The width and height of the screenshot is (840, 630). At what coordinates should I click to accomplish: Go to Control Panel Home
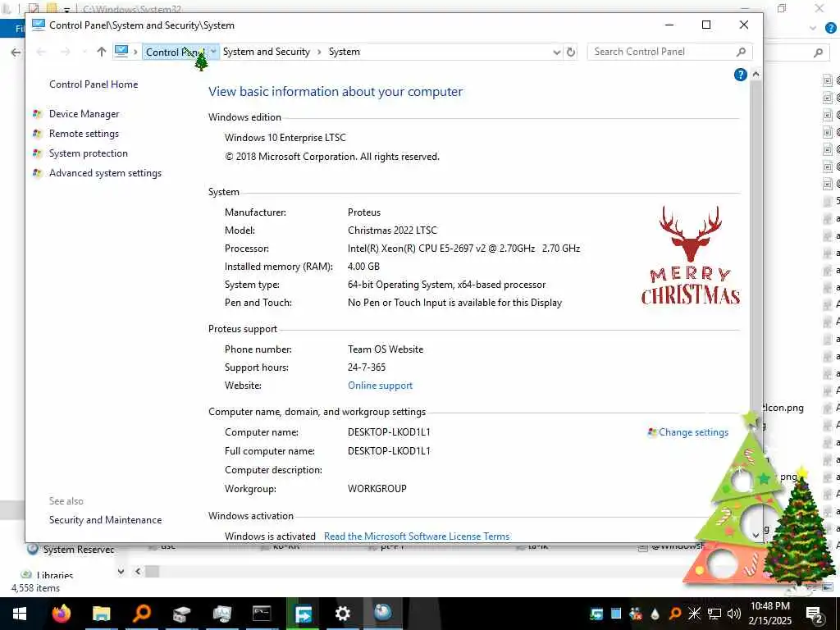tap(94, 84)
